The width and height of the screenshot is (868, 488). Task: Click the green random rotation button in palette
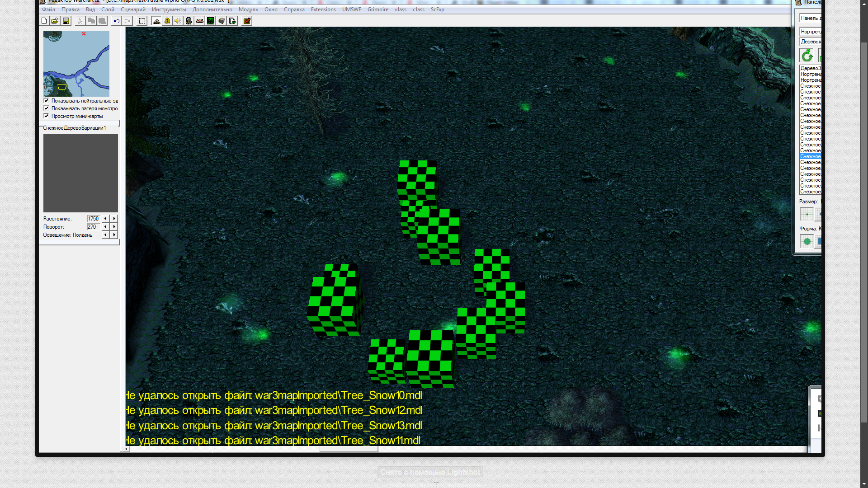(x=807, y=56)
